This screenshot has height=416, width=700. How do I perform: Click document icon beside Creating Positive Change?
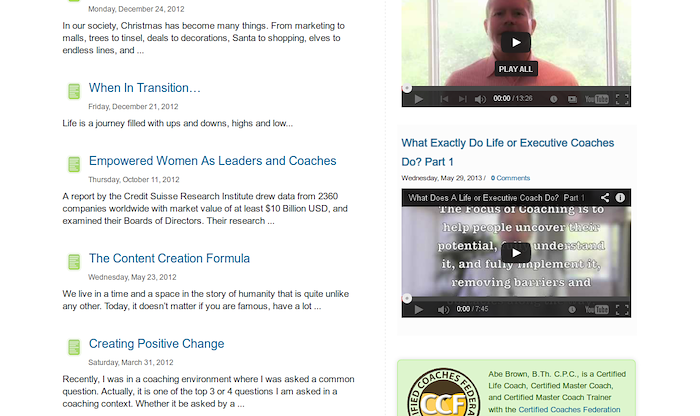tap(74, 347)
